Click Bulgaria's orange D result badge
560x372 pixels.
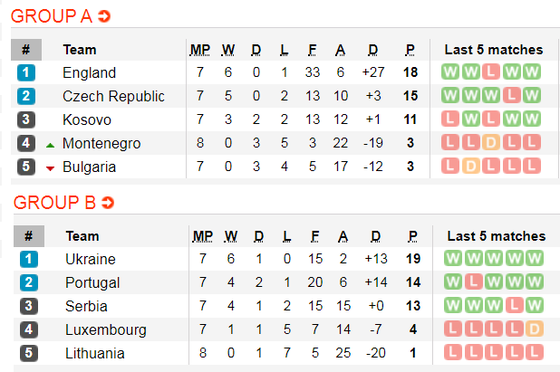(471, 166)
